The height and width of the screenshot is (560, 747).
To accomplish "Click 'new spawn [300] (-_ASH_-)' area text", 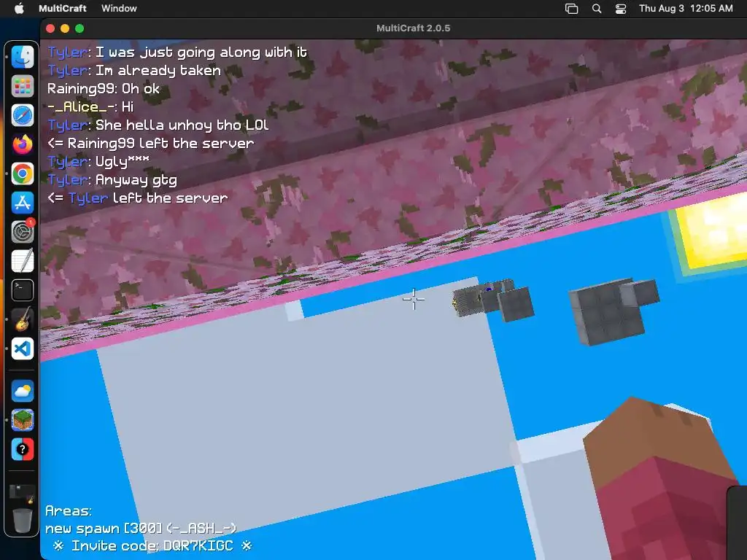I will click(x=141, y=529).
